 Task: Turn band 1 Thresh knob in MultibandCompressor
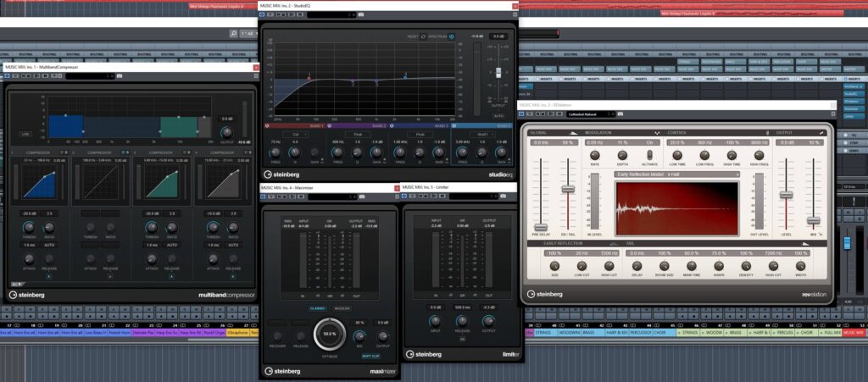pyautogui.click(x=28, y=227)
